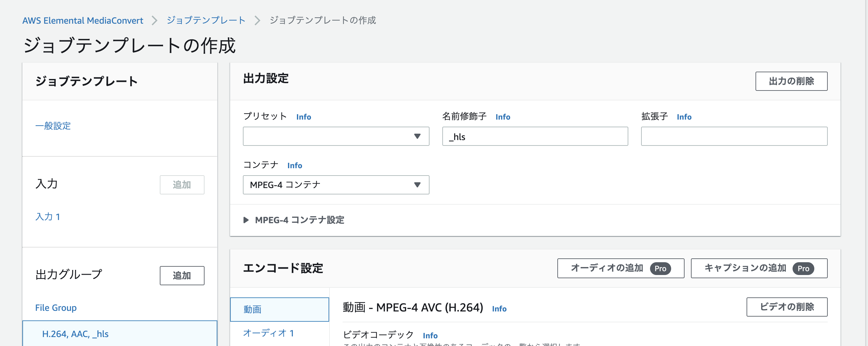Click the キャプションの追加 Pro button
Image resolution: width=868 pixels, height=346 pixels.
coord(758,268)
